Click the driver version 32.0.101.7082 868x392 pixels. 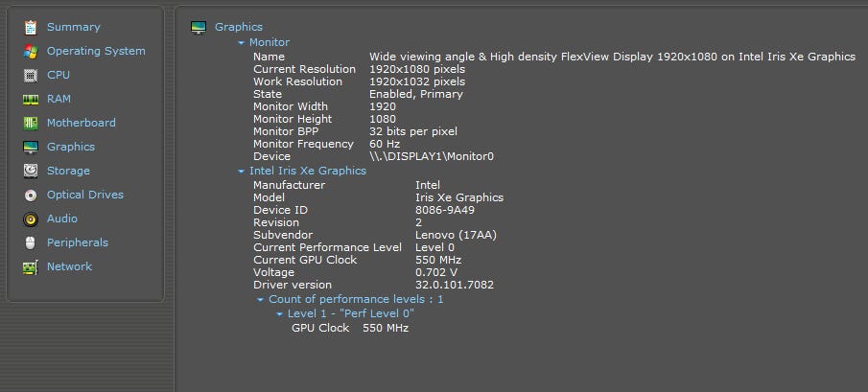pyautogui.click(x=455, y=285)
